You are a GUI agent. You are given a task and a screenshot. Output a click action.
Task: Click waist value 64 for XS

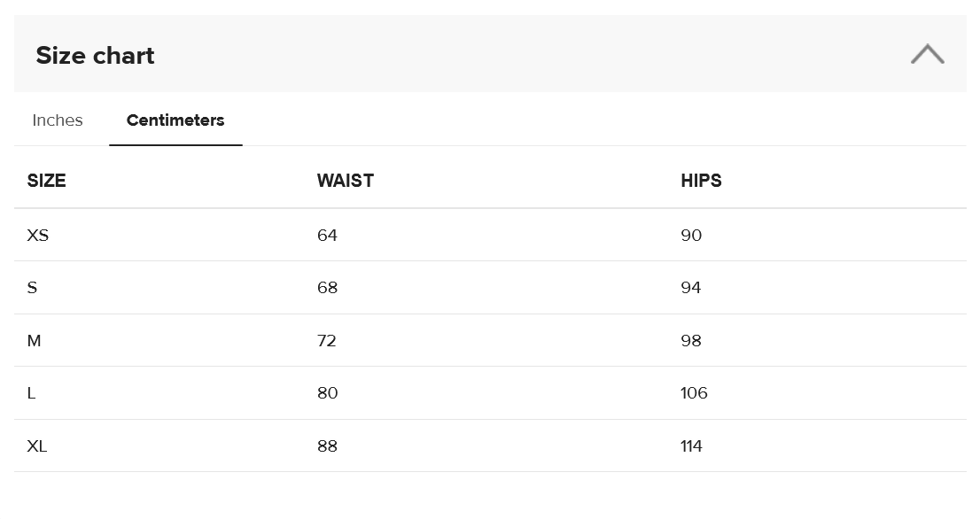tap(327, 236)
